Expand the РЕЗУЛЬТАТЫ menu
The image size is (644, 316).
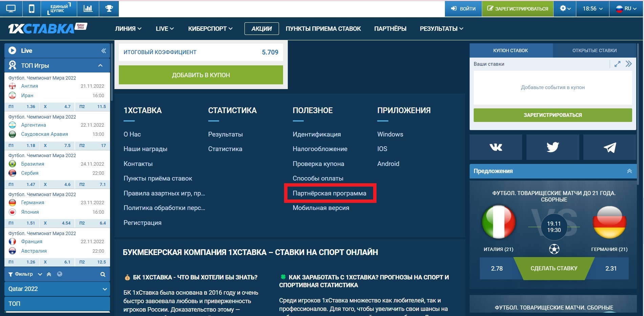442,29
